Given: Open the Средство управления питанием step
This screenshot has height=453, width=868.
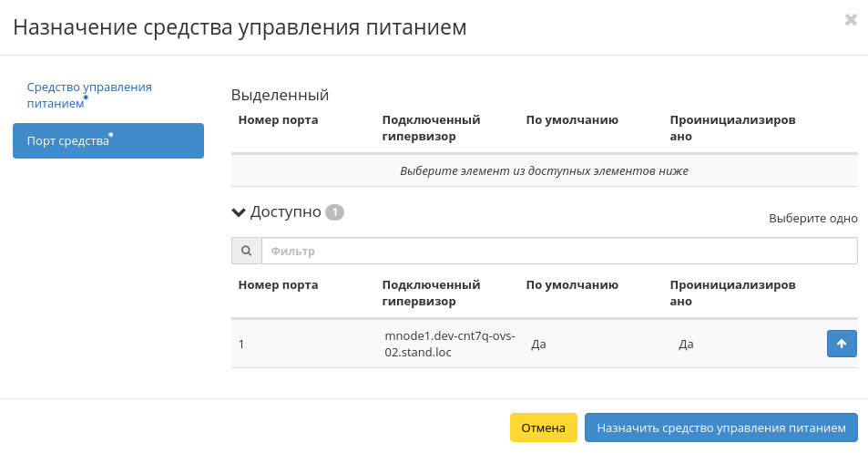Looking at the screenshot, I should click(x=89, y=95).
